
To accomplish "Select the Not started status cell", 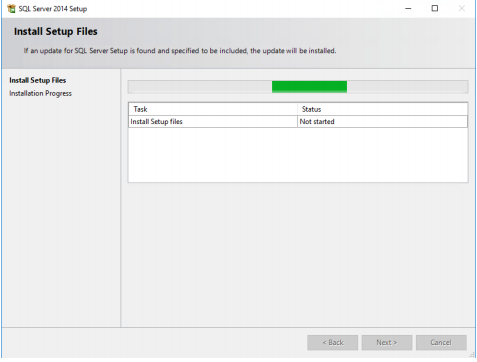I will (382, 122).
